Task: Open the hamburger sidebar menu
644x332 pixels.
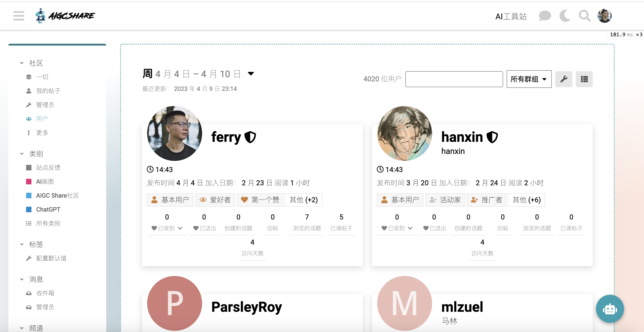Action: click(19, 16)
